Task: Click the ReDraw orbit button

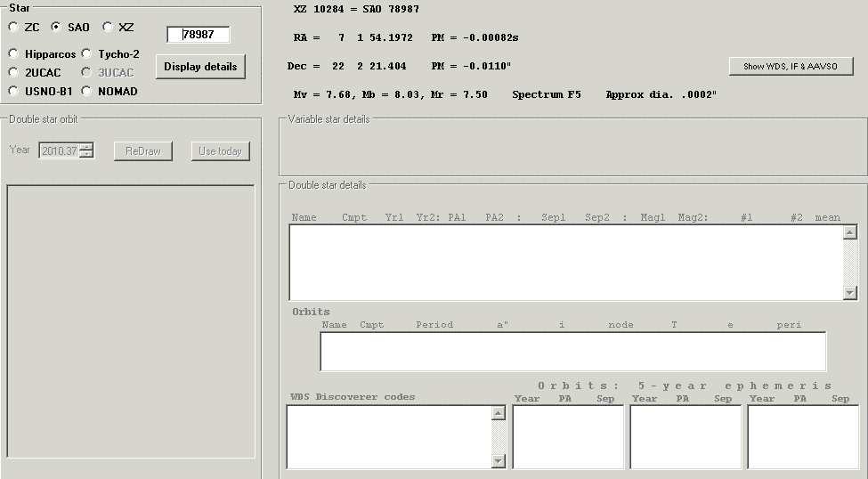Action: tap(142, 151)
